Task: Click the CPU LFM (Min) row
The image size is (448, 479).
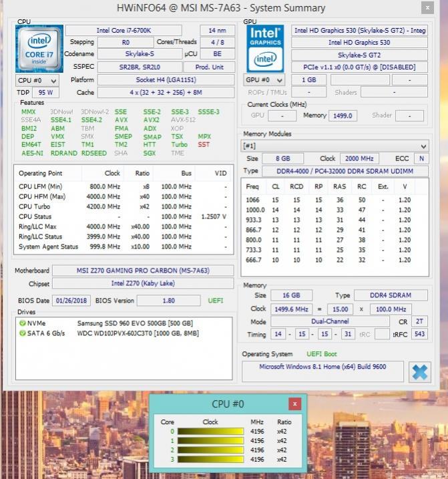Action: click(x=124, y=186)
